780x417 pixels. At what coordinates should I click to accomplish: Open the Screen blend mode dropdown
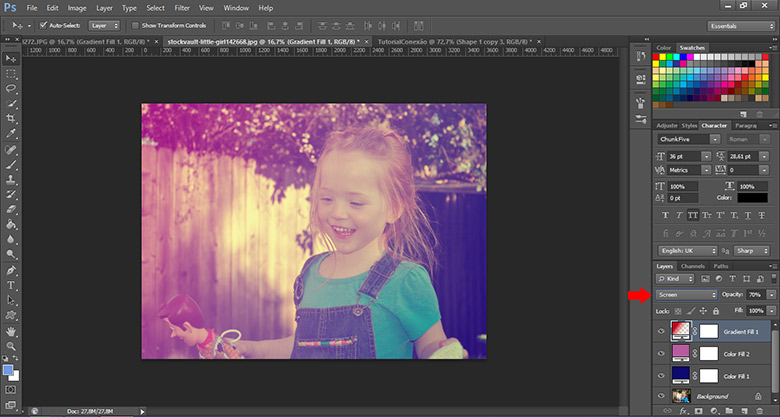[x=686, y=295]
